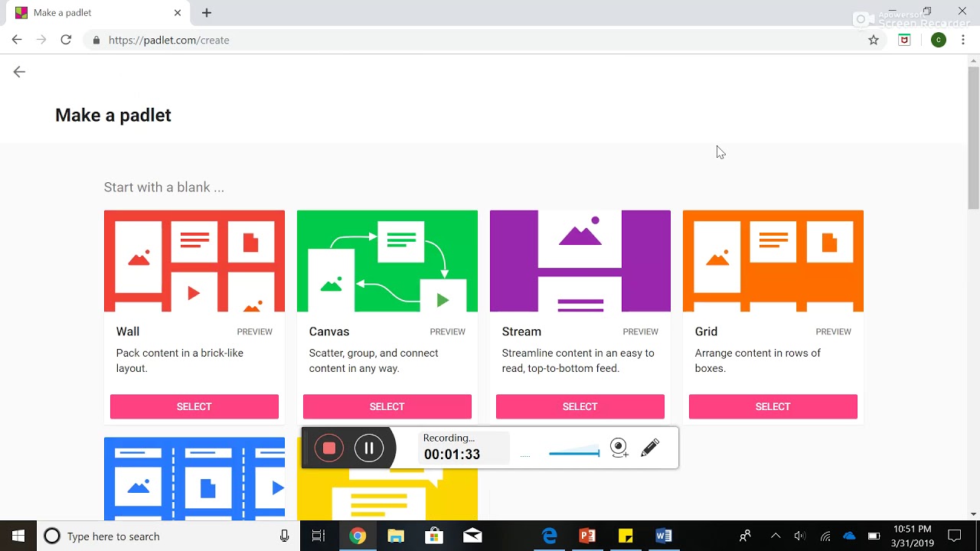Switch to the Make a padlet tab
The width and height of the screenshot is (980, 551).
tap(98, 13)
